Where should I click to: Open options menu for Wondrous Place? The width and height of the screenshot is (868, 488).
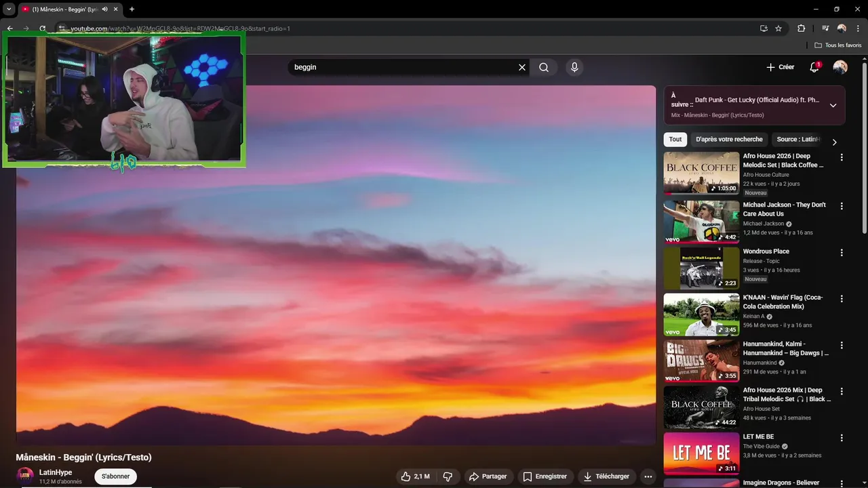(x=842, y=253)
